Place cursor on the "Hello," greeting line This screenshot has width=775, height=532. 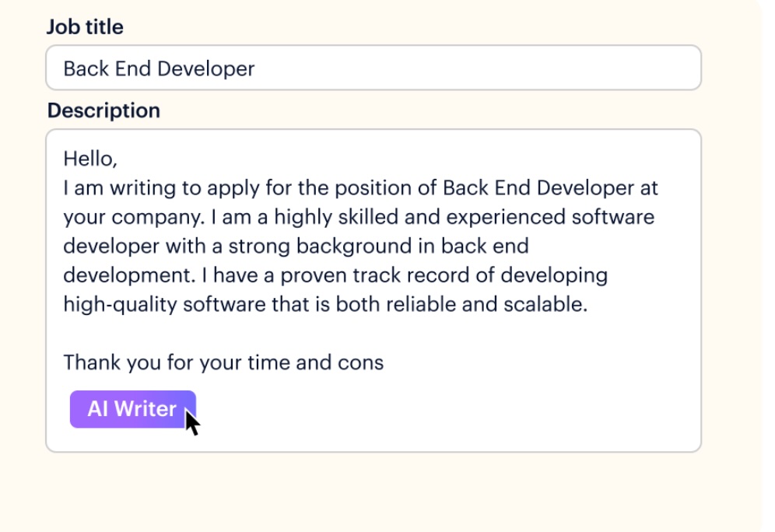click(x=89, y=159)
